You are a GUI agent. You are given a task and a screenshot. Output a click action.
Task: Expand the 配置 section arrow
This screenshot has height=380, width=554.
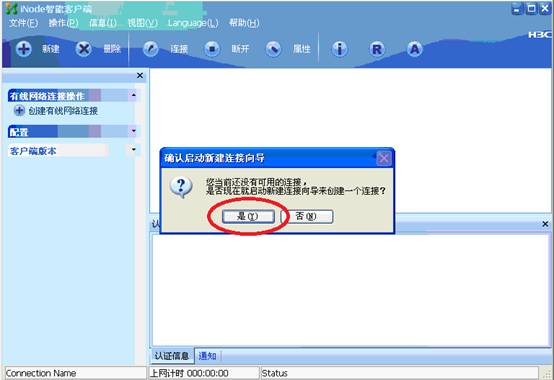(x=134, y=131)
